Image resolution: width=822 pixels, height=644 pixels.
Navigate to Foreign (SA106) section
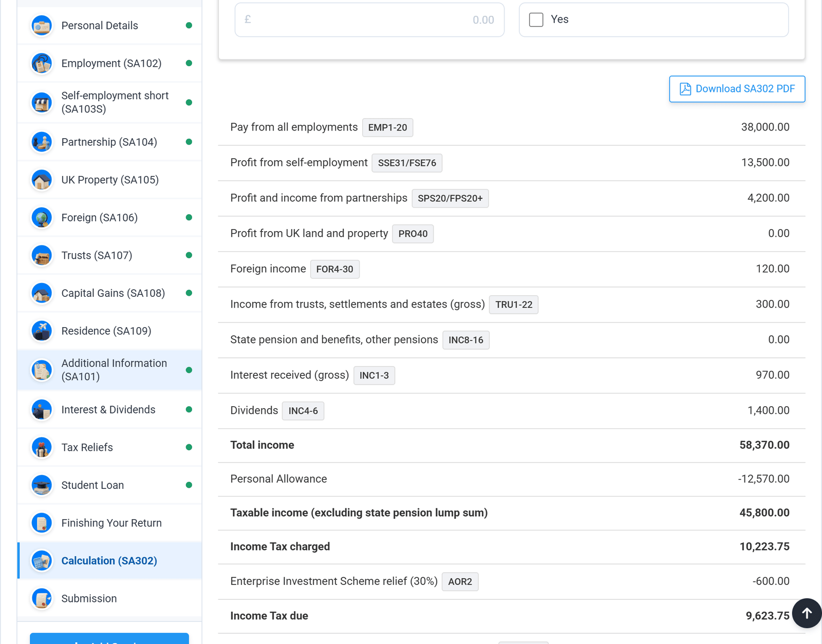(x=109, y=218)
